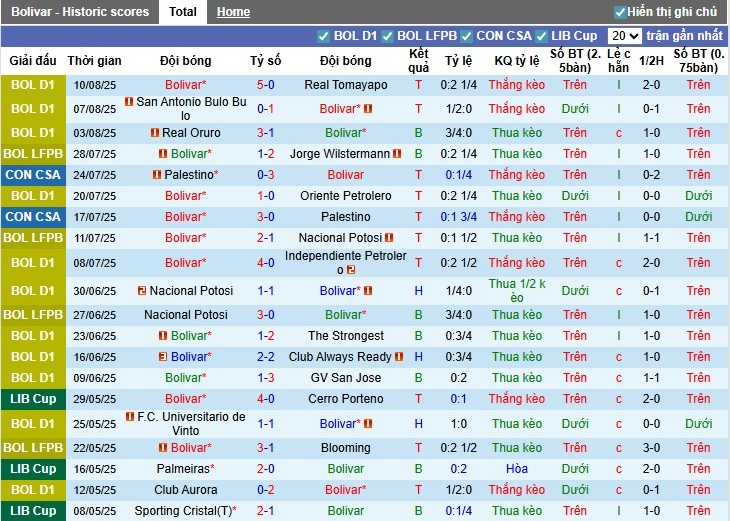The width and height of the screenshot is (730, 521).
Task: Click red card icon beside Bolivar on 23/06/25
Action: (x=162, y=335)
